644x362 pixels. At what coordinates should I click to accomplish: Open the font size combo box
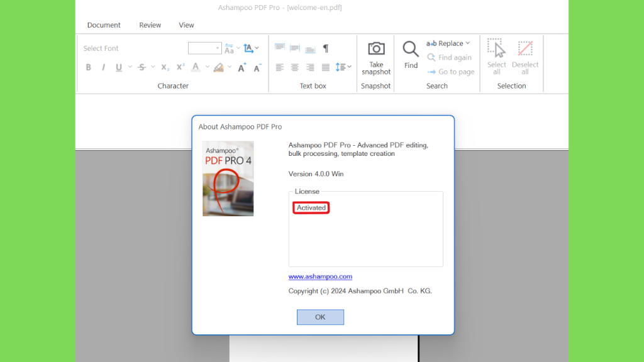[x=204, y=48]
